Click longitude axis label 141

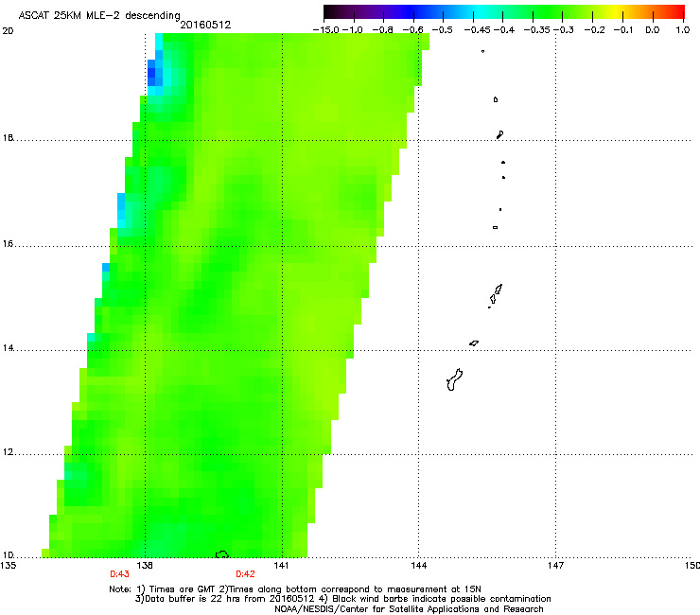pyautogui.click(x=281, y=566)
